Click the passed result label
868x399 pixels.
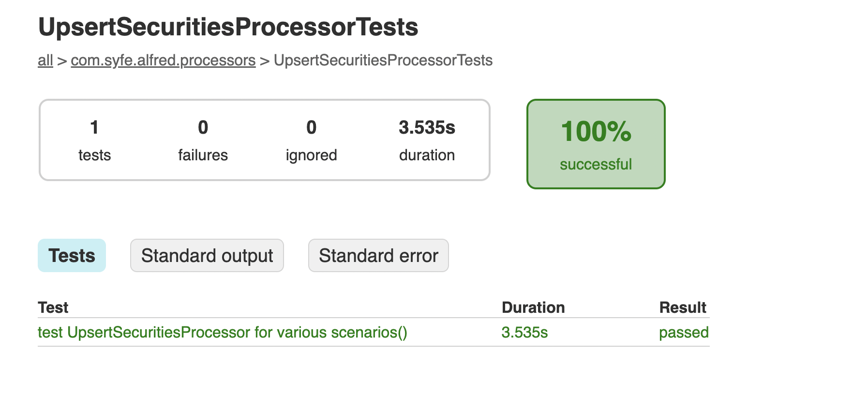click(684, 332)
